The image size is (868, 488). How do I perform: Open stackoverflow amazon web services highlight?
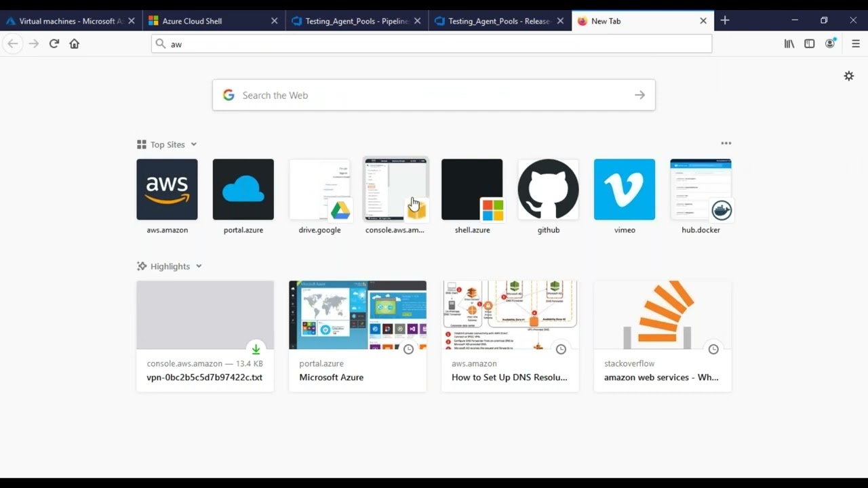pyautogui.click(x=663, y=336)
